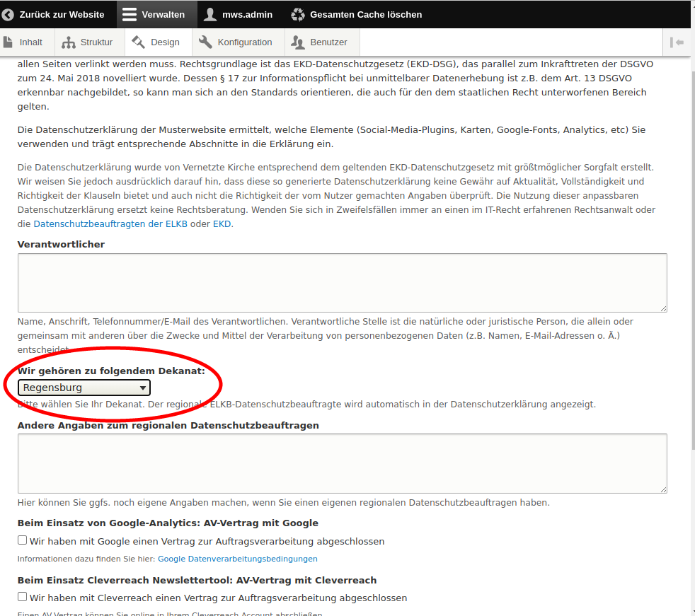Screen dimensions: 695x616
Task: Click the hamburger icon next to Verwalten
Action: pos(128,14)
